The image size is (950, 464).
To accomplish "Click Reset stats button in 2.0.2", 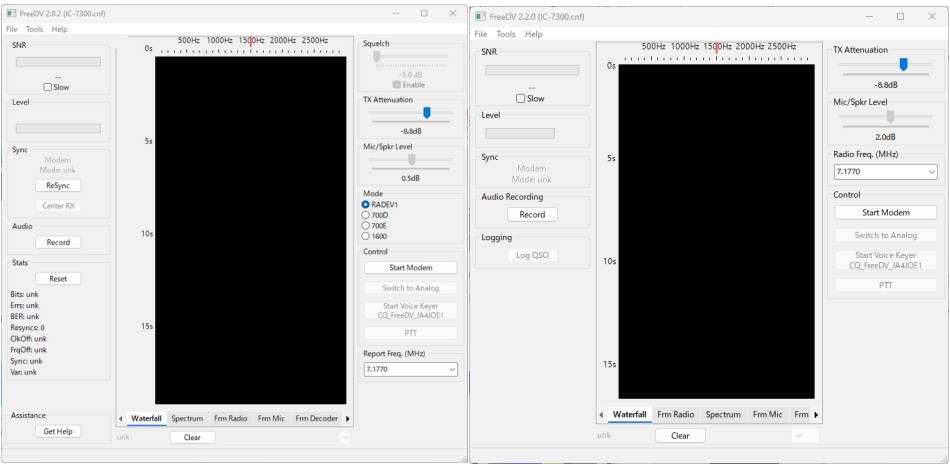I will click(58, 279).
